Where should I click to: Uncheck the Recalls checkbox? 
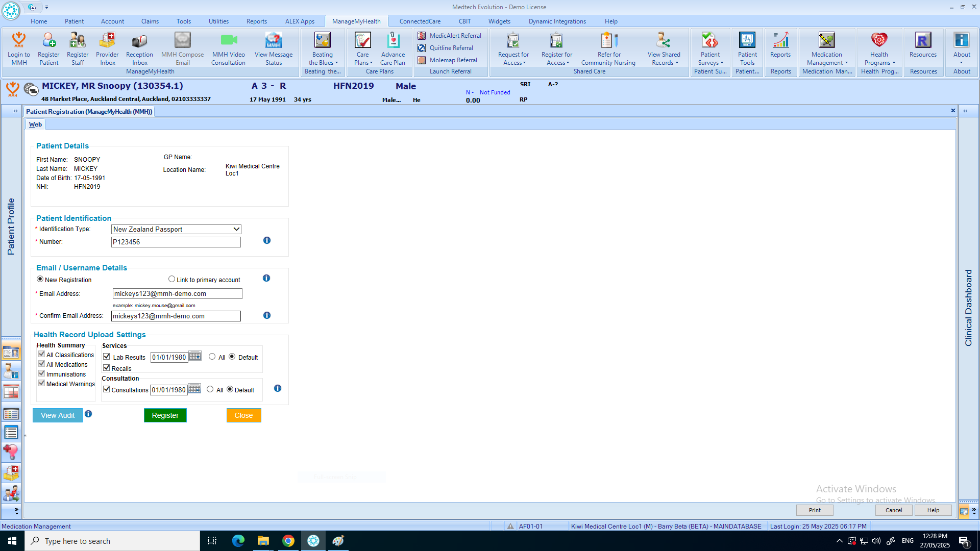click(107, 368)
